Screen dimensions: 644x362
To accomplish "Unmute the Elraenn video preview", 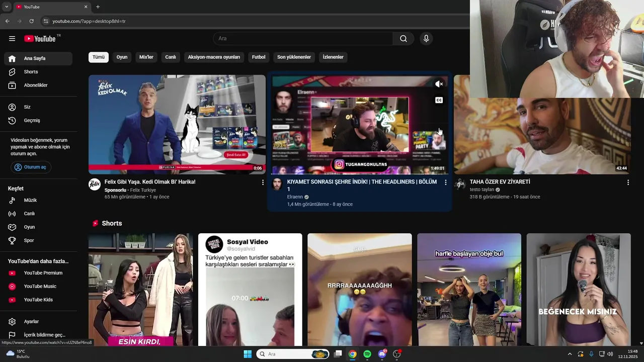I will [x=439, y=84].
